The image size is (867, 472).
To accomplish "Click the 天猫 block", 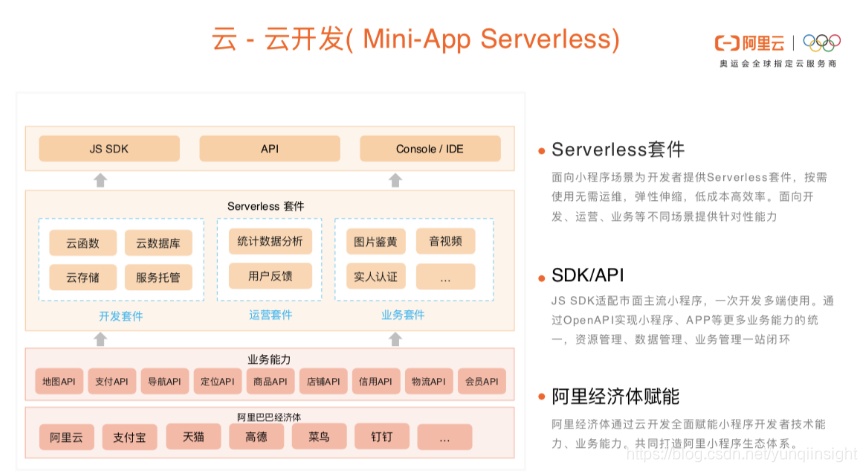I will tap(194, 437).
